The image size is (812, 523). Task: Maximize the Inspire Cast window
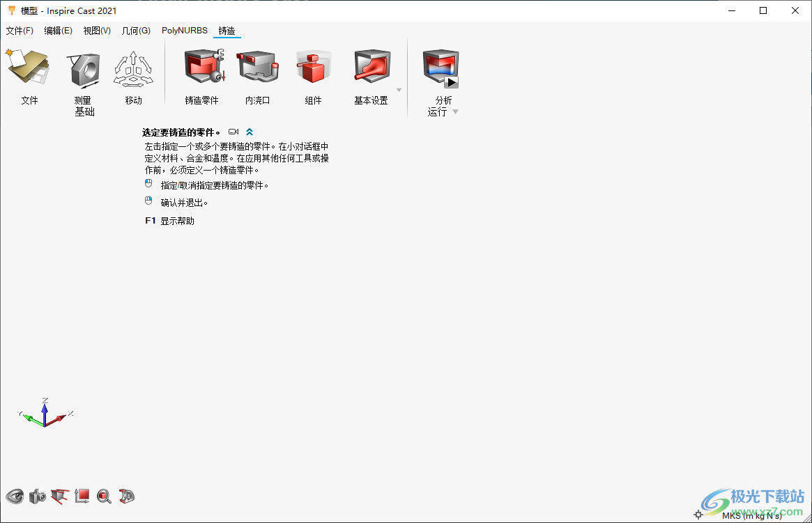point(763,10)
